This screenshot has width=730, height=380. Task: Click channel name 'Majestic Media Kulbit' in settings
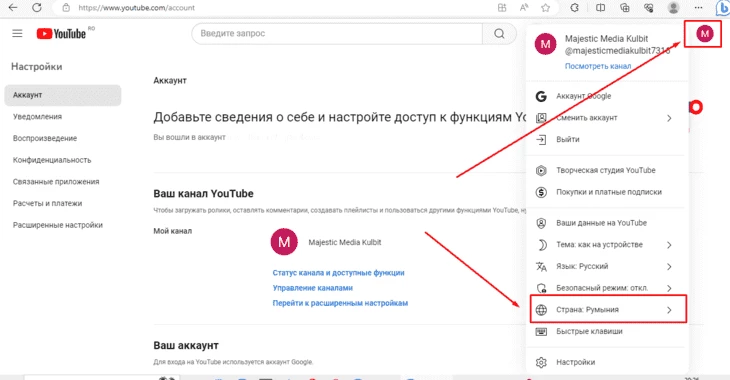(x=345, y=242)
